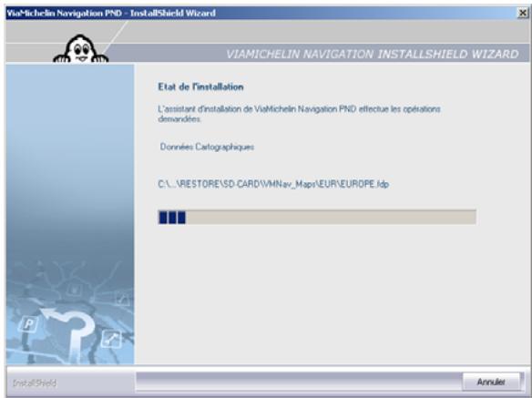The height and width of the screenshot is (398, 532).
Task: Close the InstallShield Wizard window
Action: point(523,14)
